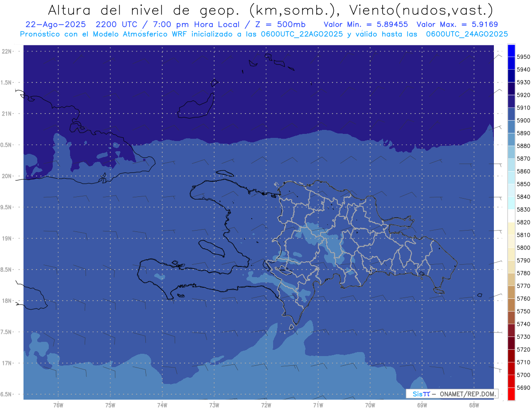Click the 5740 colorbar value
Screen dimensions: 532x411
(x=524, y=324)
